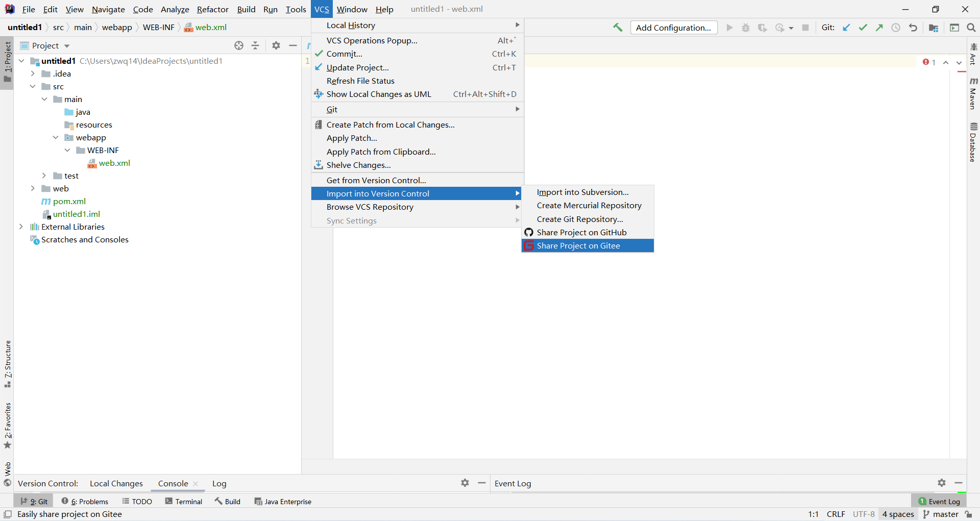The image size is (980, 521).
Task: Open Event Log gear settings
Action: 942,483
